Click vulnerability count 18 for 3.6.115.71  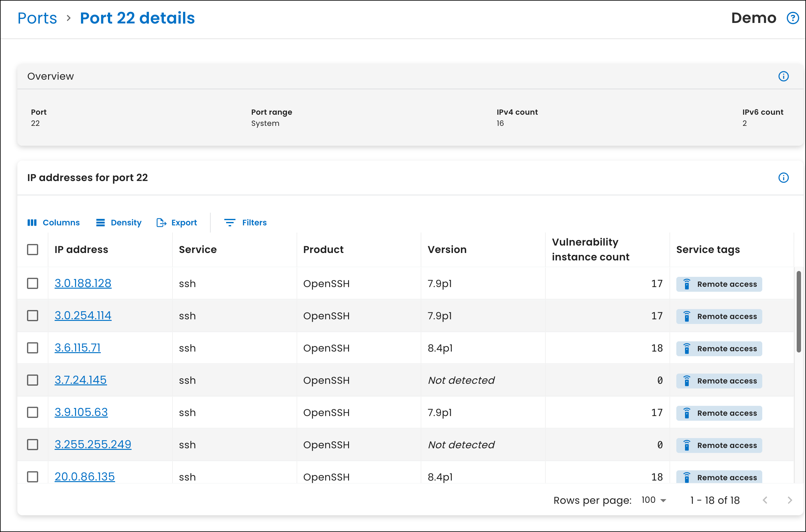pyautogui.click(x=656, y=348)
